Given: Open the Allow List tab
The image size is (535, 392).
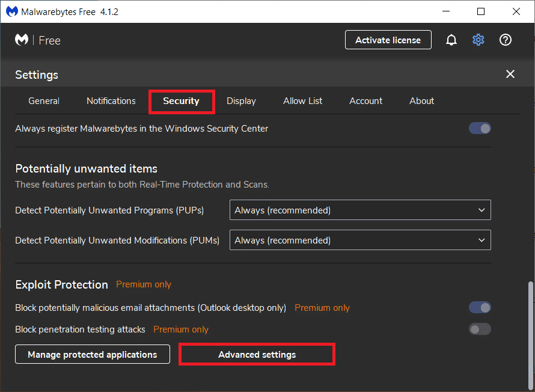Looking at the screenshot, I should tap(303, 101).
